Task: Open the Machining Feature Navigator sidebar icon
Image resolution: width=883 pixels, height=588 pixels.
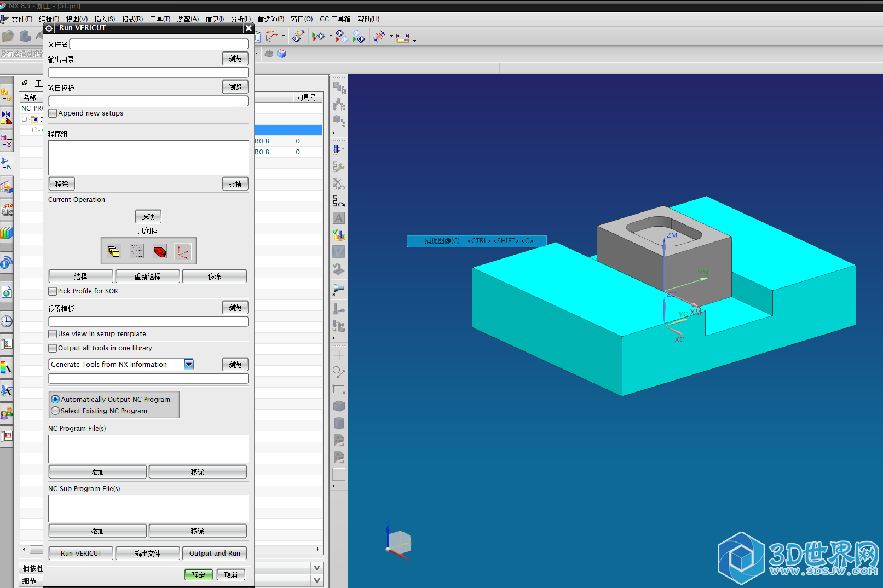Action: click(6, 187)
